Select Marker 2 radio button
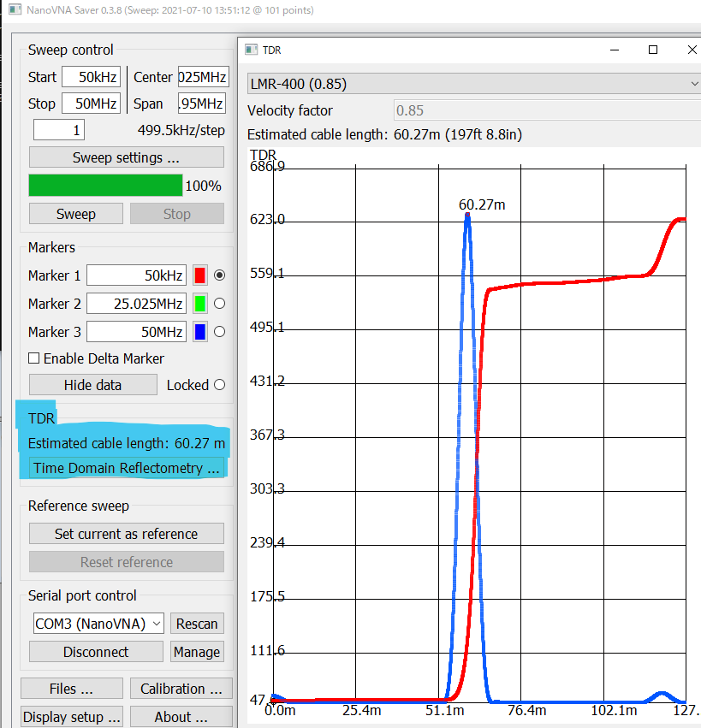 point(220,304)
